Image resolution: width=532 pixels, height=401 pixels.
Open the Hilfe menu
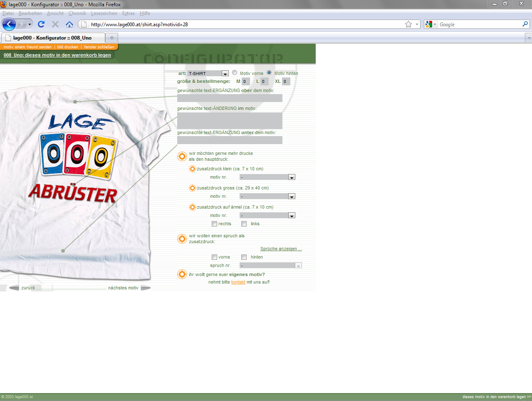[145, 13]
